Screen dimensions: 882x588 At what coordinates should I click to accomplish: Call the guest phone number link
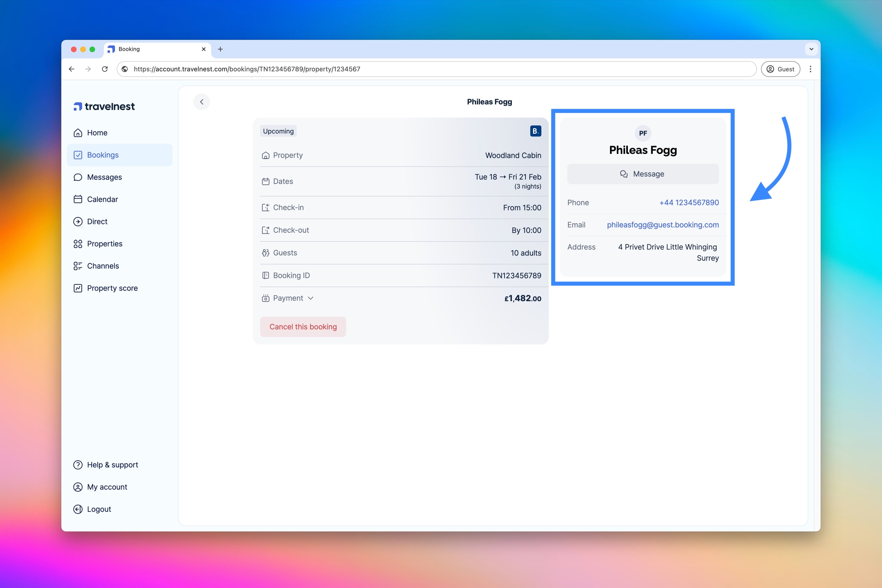tap(689, 203)
